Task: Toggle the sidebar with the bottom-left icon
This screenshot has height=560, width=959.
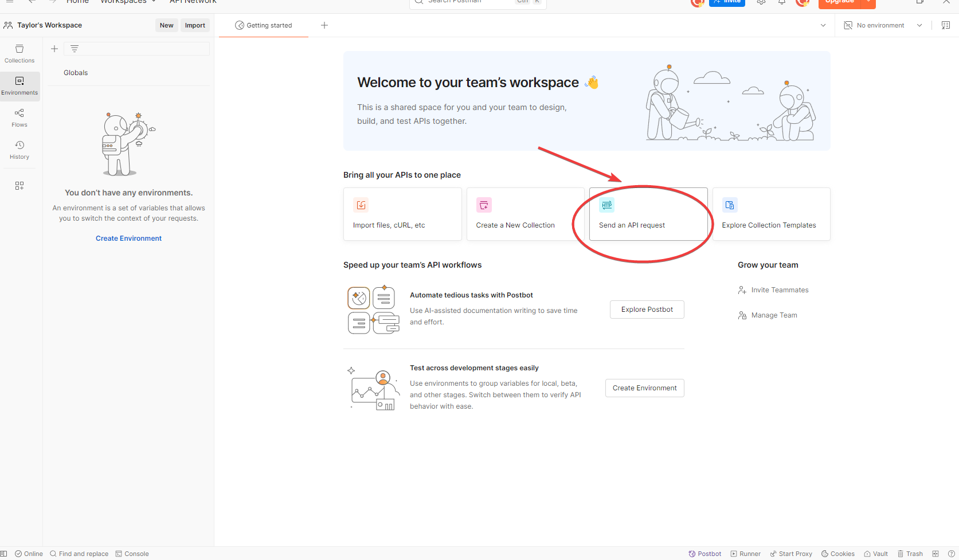Action: (x=3, y=554)
